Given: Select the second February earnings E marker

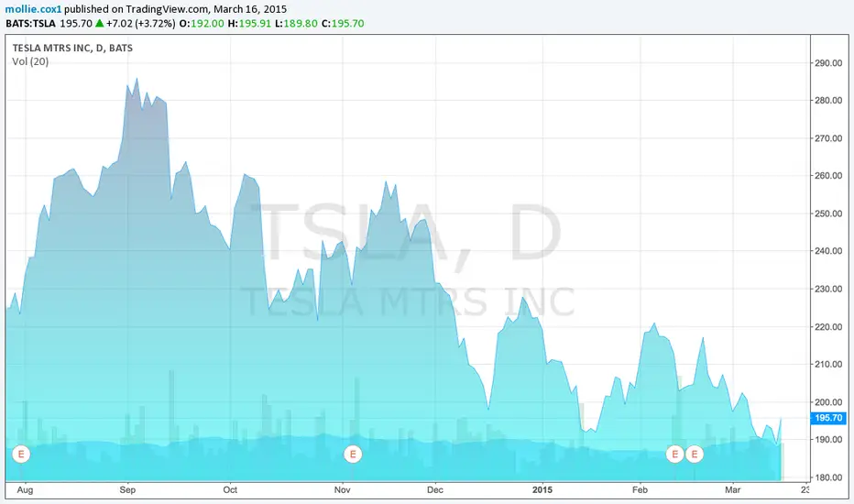Looking at the screenshot, I should click(695, 454).
